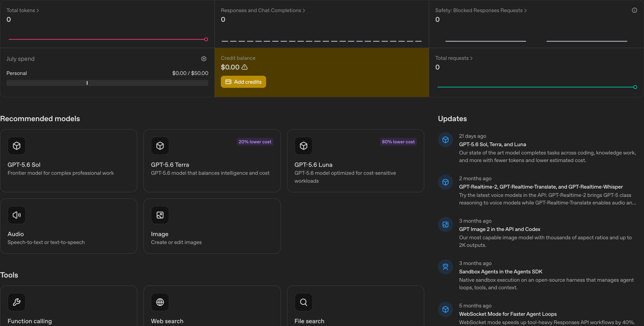Click the GPT-5.6 Terra cube icon
The width and height of the screenshot is (644, 326).
pos(160,146)
